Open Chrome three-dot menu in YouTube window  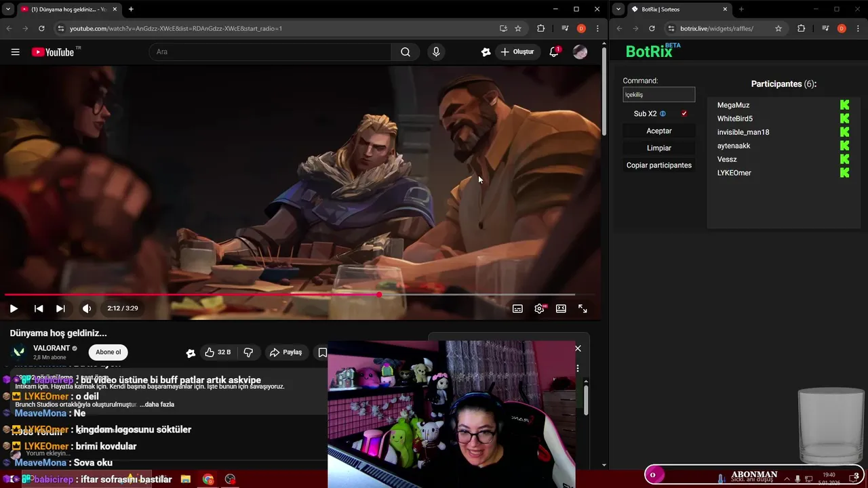(x=597, y=28)
